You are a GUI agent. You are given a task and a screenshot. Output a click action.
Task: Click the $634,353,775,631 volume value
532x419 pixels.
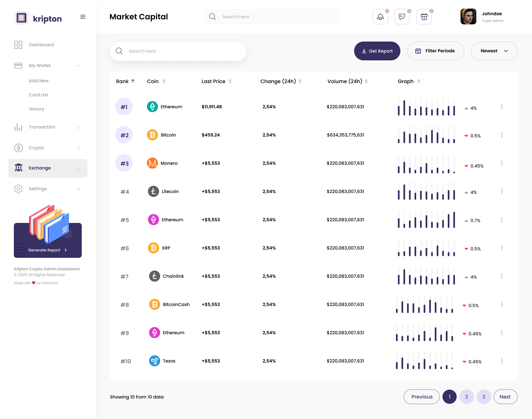tap(346, 135)
